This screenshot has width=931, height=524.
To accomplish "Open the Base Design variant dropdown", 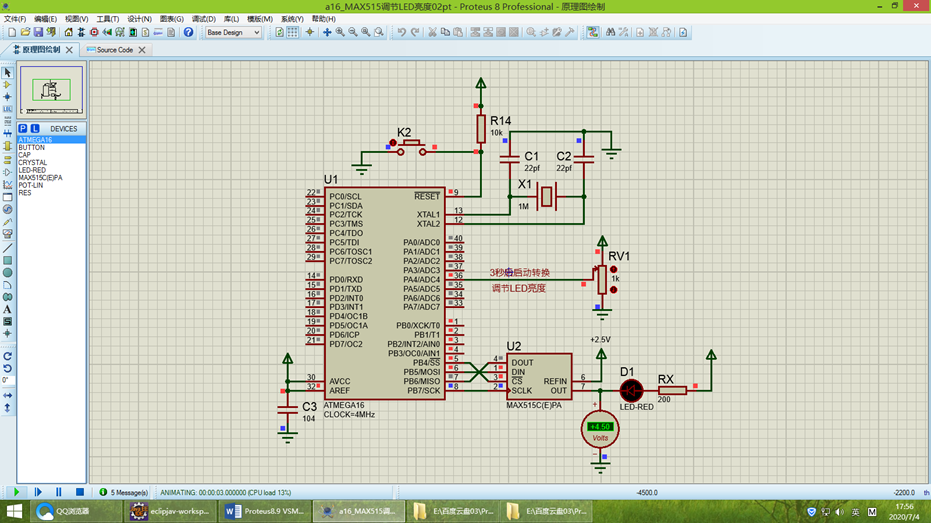I will (x=233, y=33).
